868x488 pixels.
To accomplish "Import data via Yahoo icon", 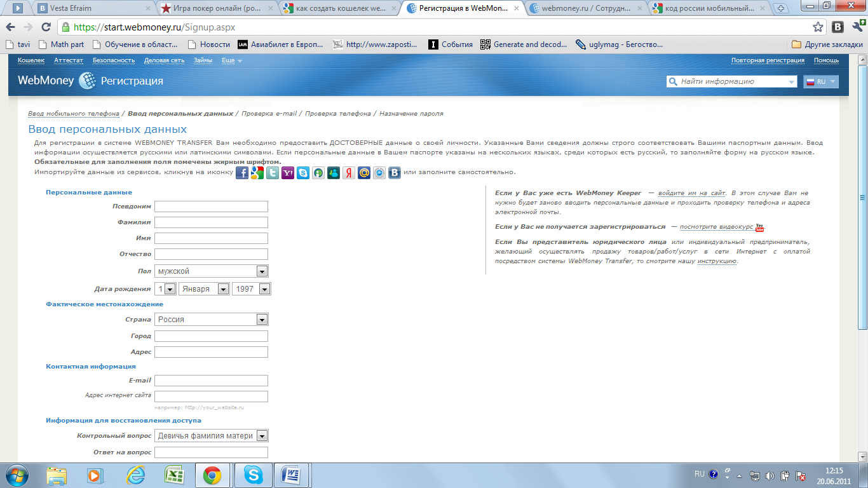I will [287, 173].
